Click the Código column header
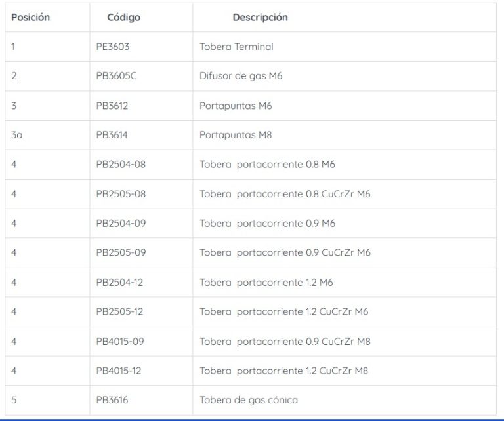 (x=123, y=18)
